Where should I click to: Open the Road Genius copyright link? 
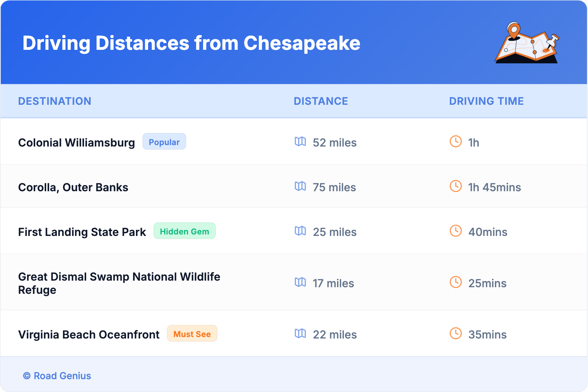point(57,376)
